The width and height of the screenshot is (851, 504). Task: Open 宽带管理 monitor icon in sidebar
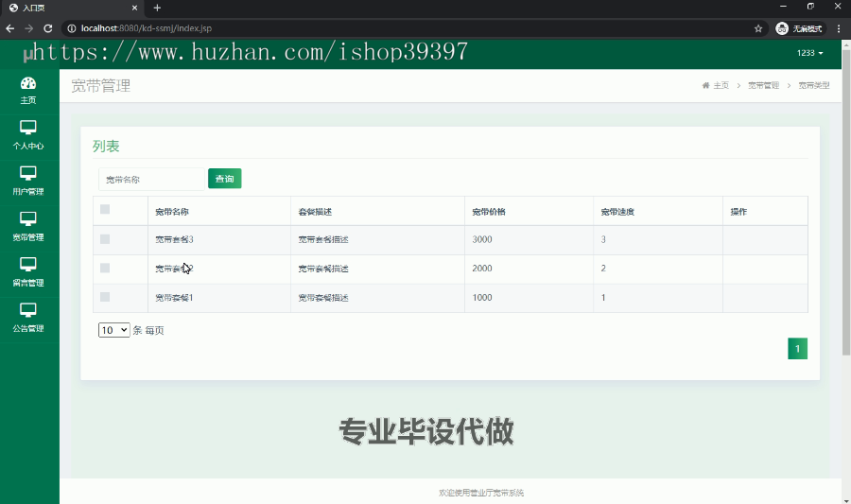[x=28, y=218]
